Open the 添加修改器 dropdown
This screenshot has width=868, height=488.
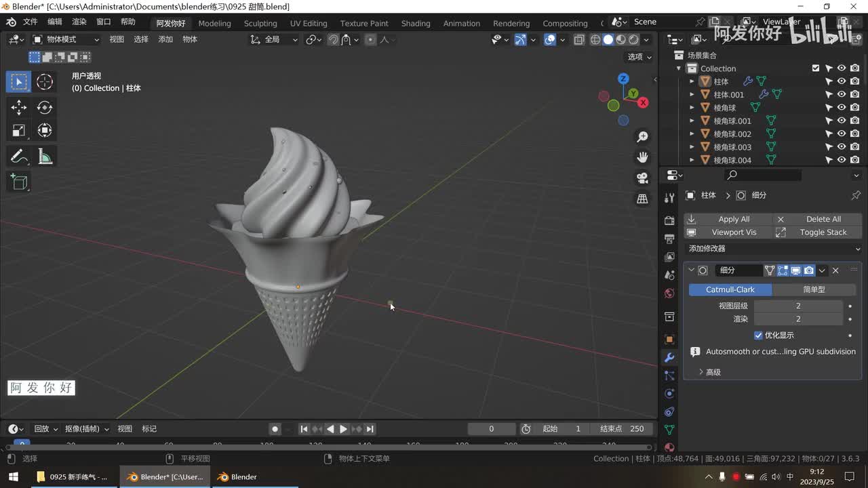pos(772,249)
